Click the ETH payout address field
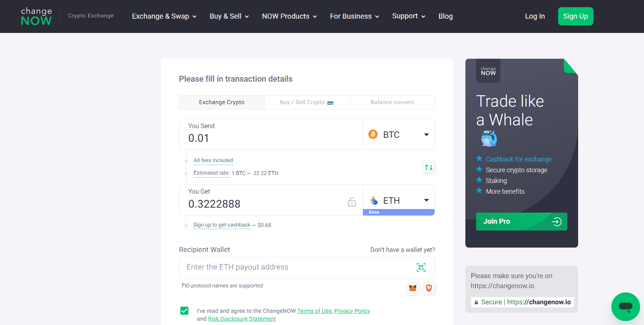Viewport: 644px width, 325px height. pyautogui.click(x=297, y=267)
